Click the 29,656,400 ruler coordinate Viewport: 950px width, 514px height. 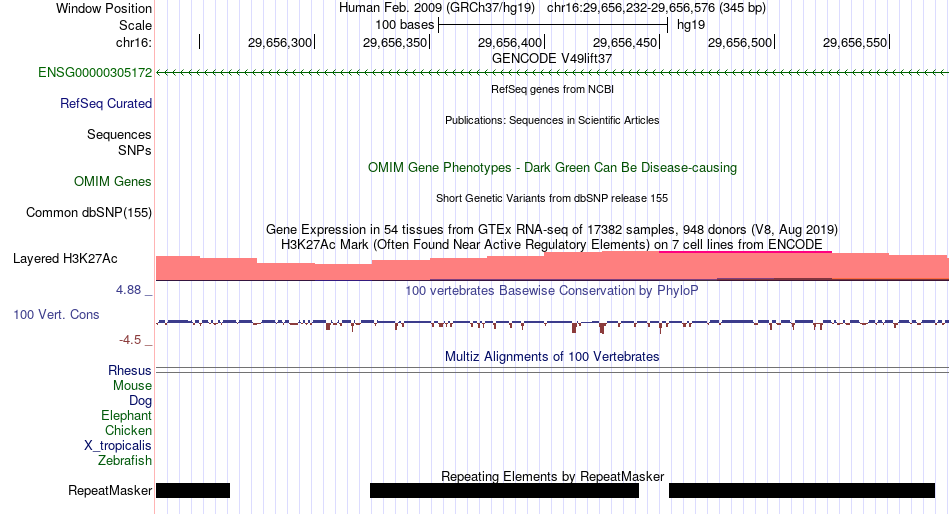click(x=510, y=42)
